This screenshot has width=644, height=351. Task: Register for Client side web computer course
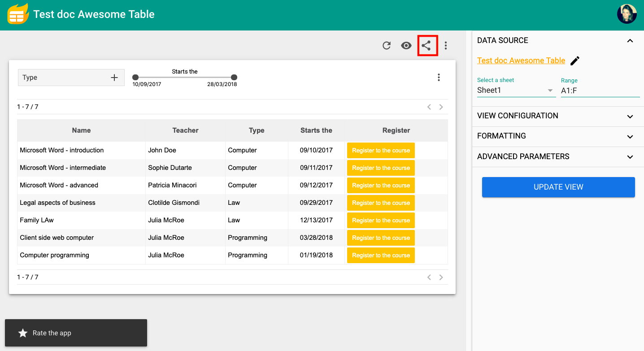(381, 238)
